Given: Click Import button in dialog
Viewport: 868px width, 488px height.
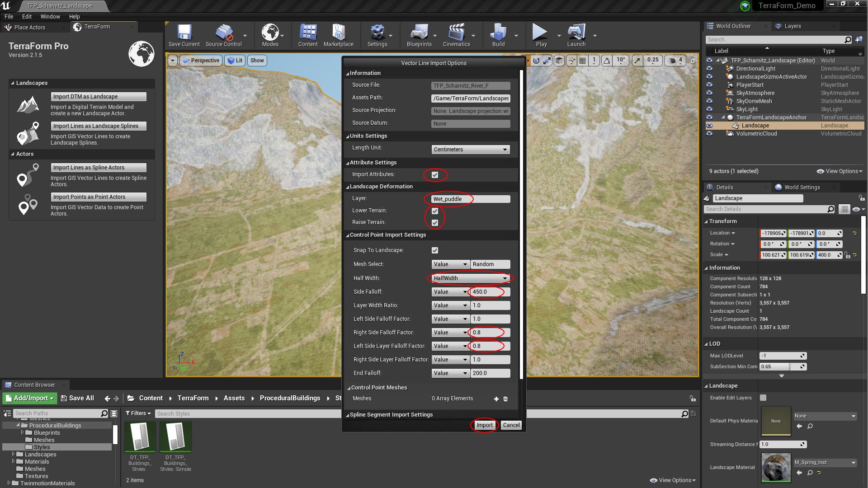Looking at the screenshot, I should (485, 425).
